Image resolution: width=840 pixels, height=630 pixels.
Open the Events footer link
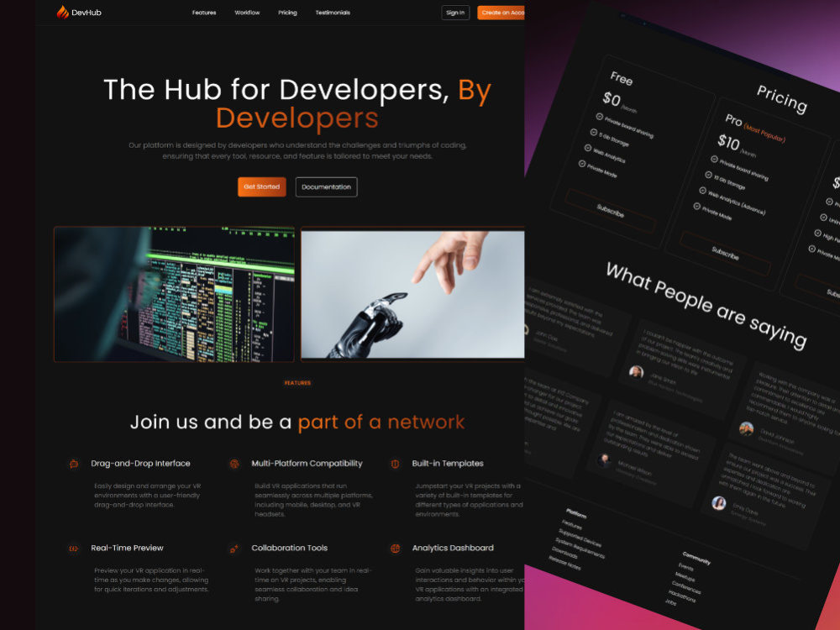click(686, 567)
